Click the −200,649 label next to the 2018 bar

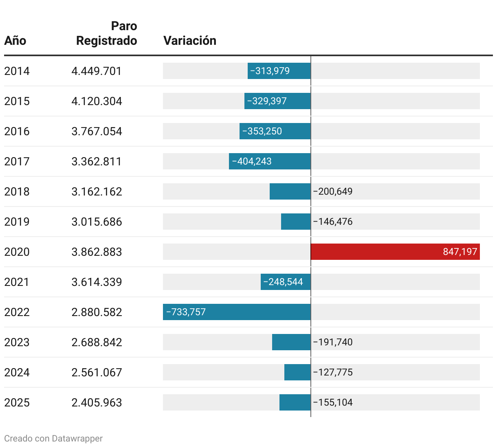333,191
